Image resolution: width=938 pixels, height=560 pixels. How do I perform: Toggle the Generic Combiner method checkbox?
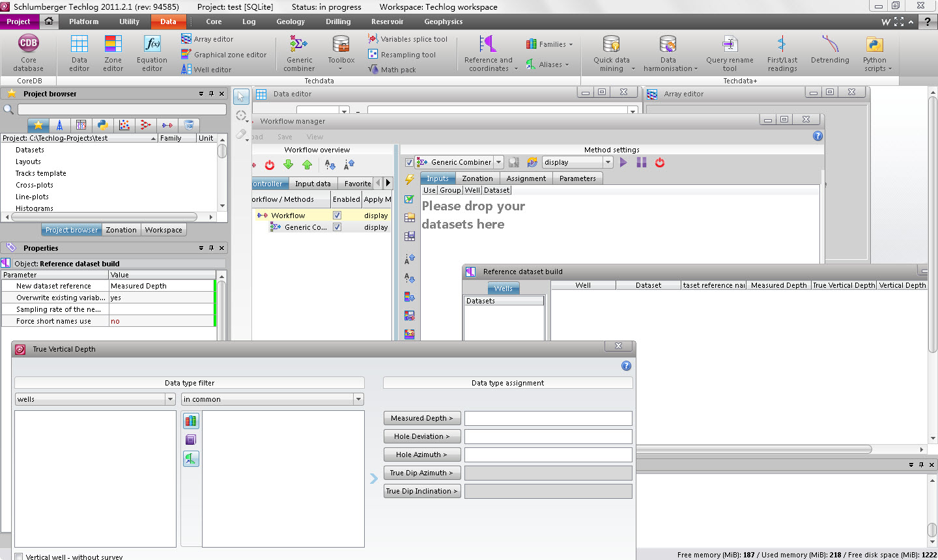(x=409, y=163)
